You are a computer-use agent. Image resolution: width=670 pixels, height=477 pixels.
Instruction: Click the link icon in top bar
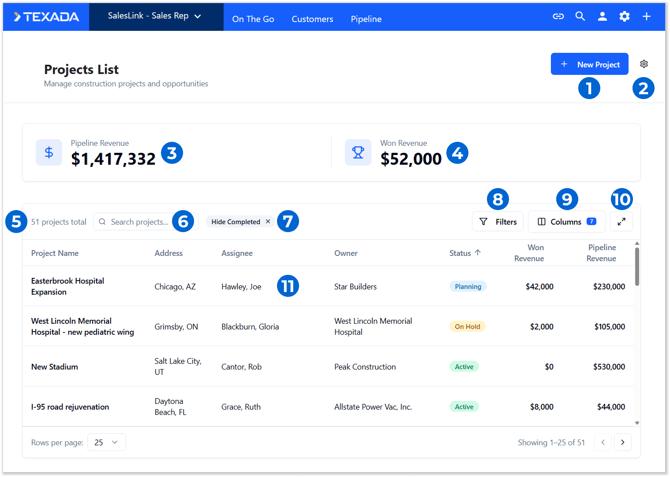click(558, 17)
